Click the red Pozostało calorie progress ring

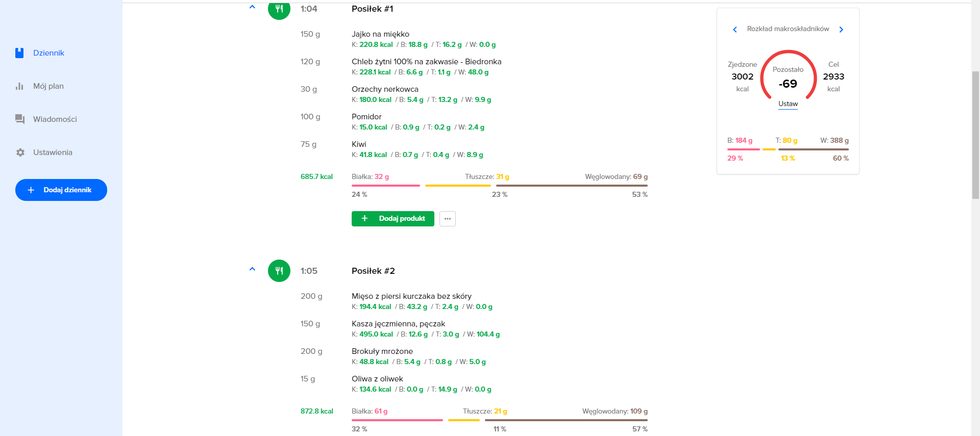788,74
